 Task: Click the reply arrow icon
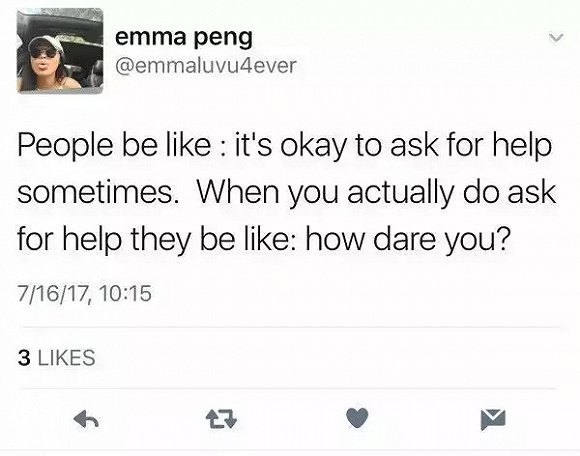(86, 419)
